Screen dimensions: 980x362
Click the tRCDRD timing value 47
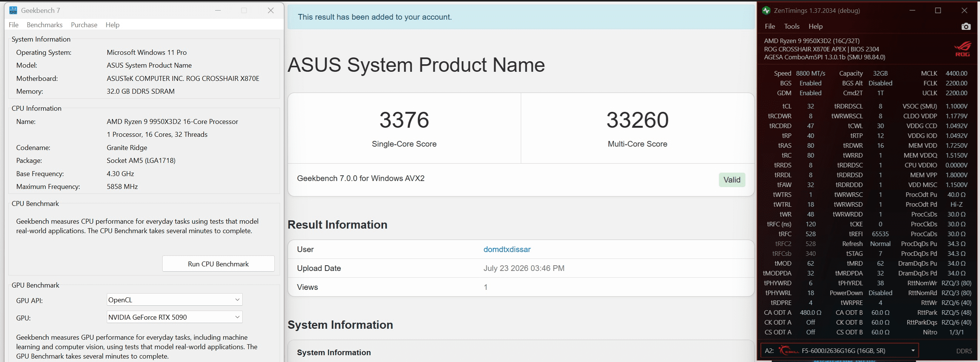[810, 126]
